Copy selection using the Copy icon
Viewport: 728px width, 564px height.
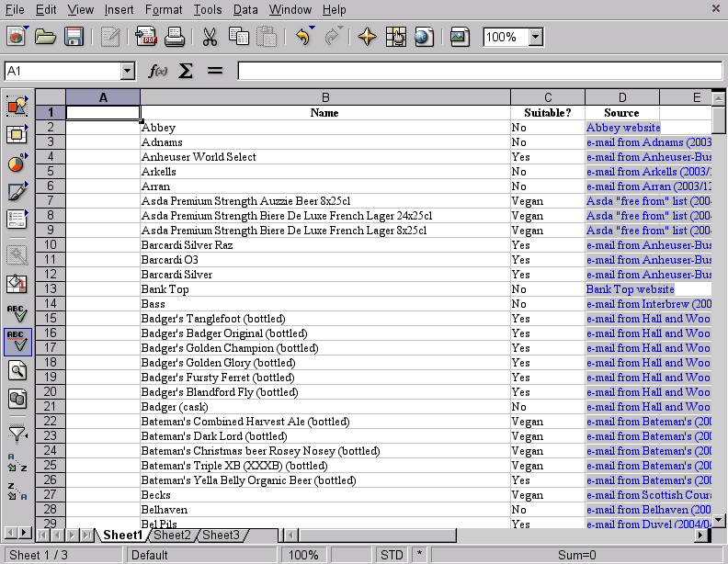pos(239,37)
